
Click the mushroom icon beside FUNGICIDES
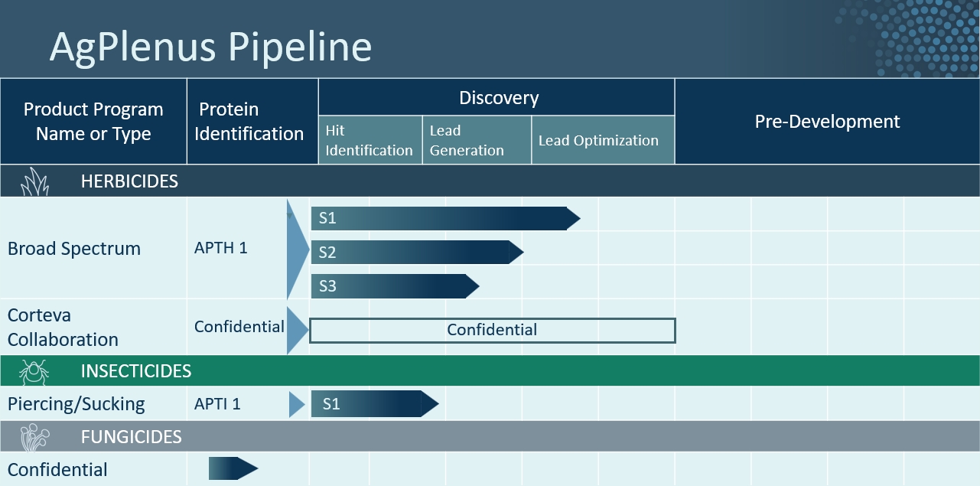pyautogui.click(x=35, y=437)
